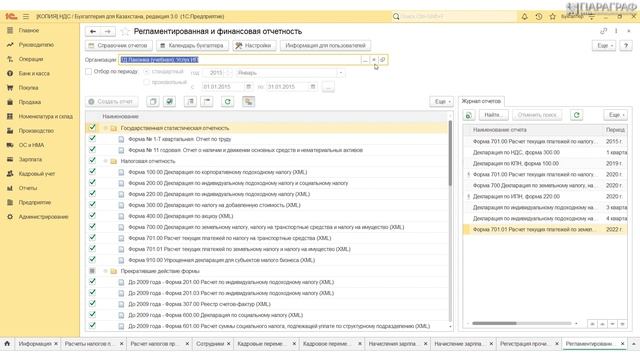Image resolution: width=640 pixels, height=360 pixels.
Task: Toggle Прекратившие действие формы checkbox
Action: click(92, 271)
